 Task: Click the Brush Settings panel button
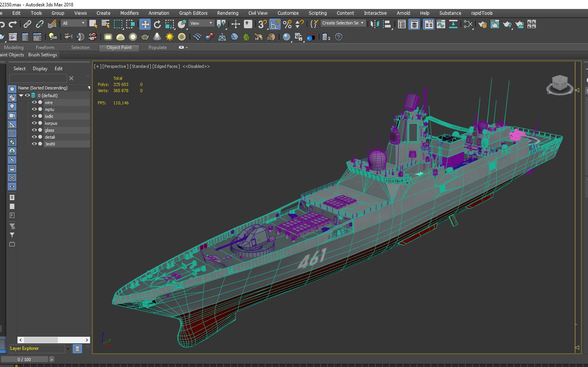[x=42, y=55]
